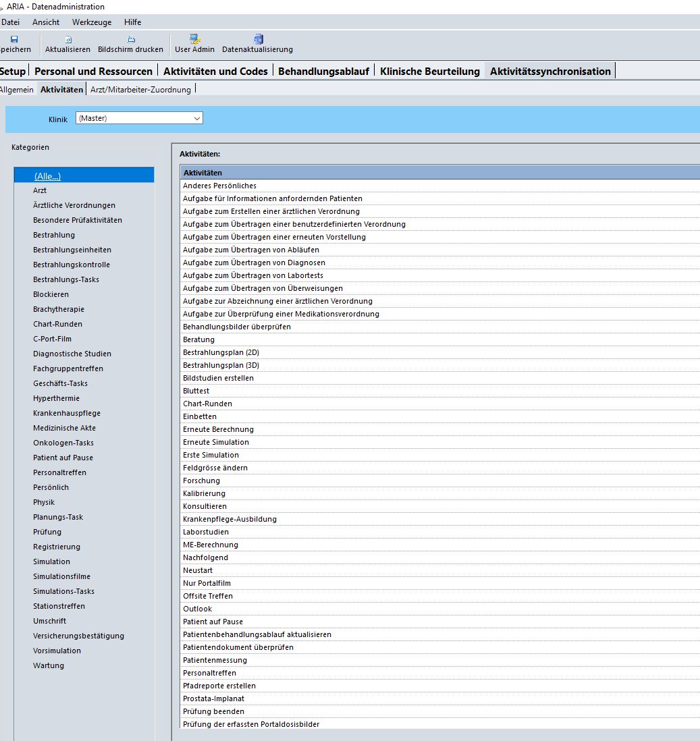The height and width of the screenshot is (741, 700).
Task: Choose the (Alle...) category entry
Action: click(x=47, y=176)
